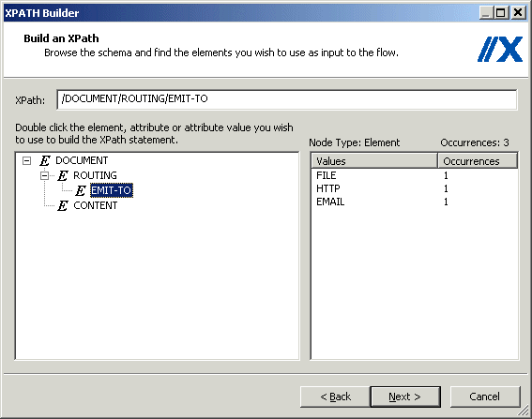Click the DOCUMENT element E icon
The width and height of the screenshot is (532, 419).
[45, 160]
